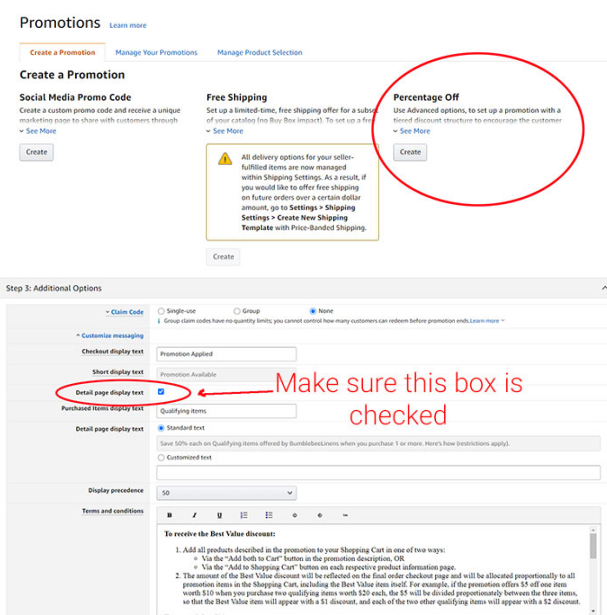Image resolution: width=607 pixels, height=615 pixels.
Task: Click the Standard text preview field
Action: point(378,444)
